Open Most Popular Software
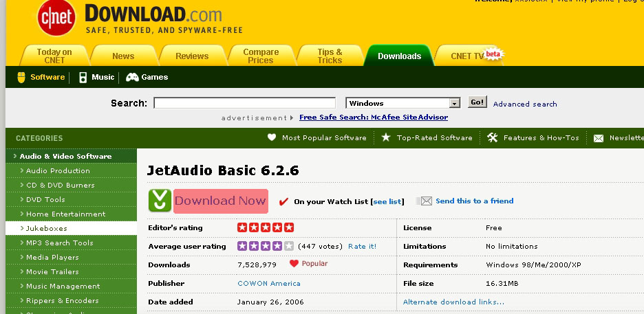644x314 pixels. coord(324,137)
